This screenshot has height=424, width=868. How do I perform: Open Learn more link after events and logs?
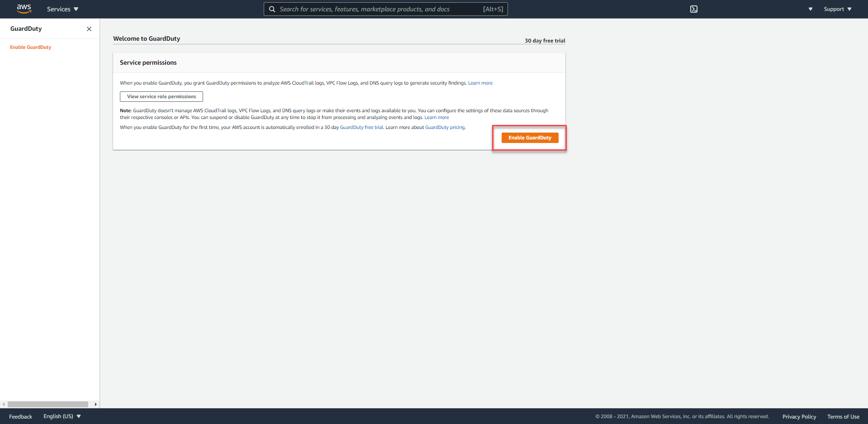(x=436, y=117)
